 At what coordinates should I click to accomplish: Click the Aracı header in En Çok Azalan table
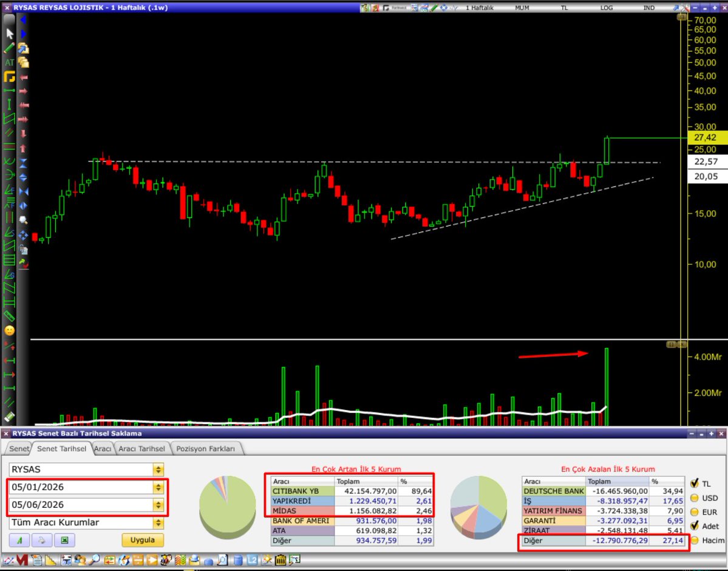tap(553, 481)
